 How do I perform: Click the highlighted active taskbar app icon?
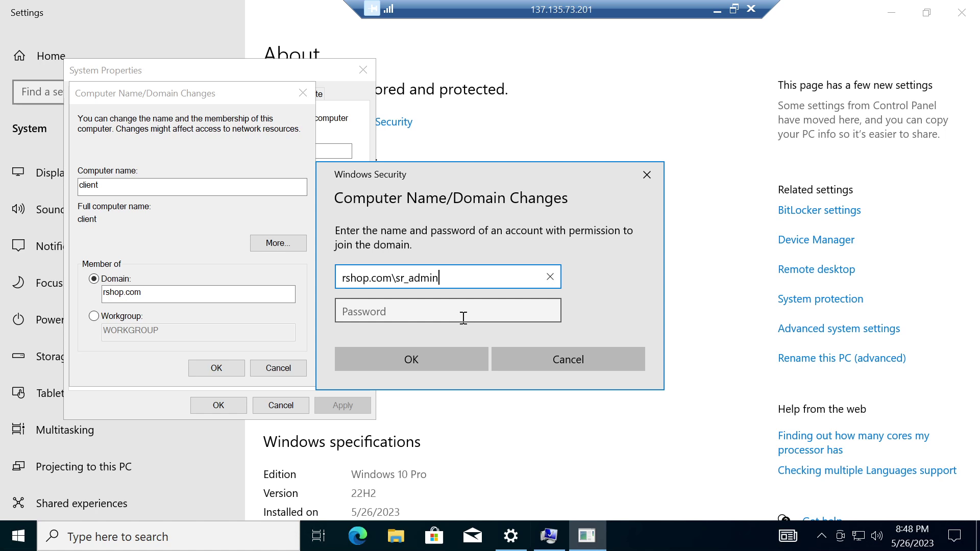click(587, 536)
